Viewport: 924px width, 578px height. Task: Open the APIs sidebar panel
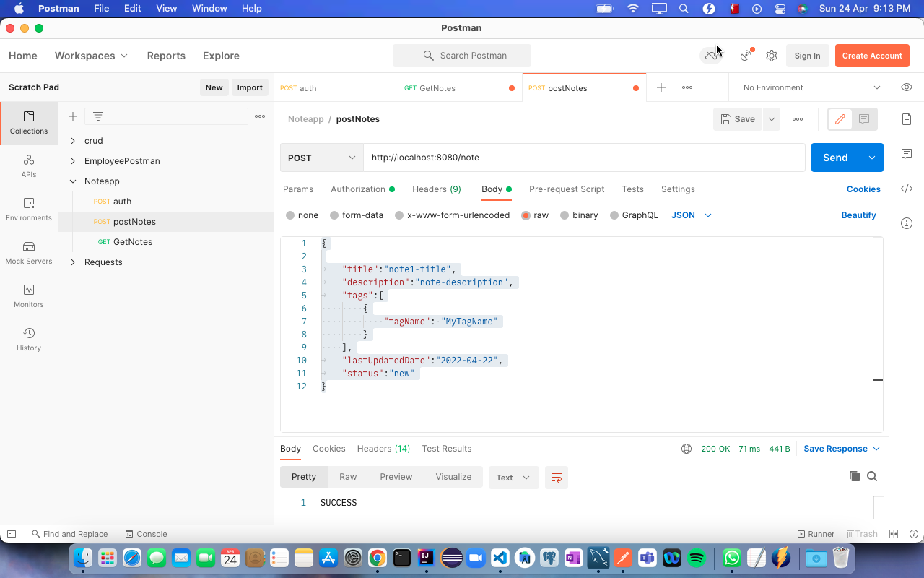point(29,166)
